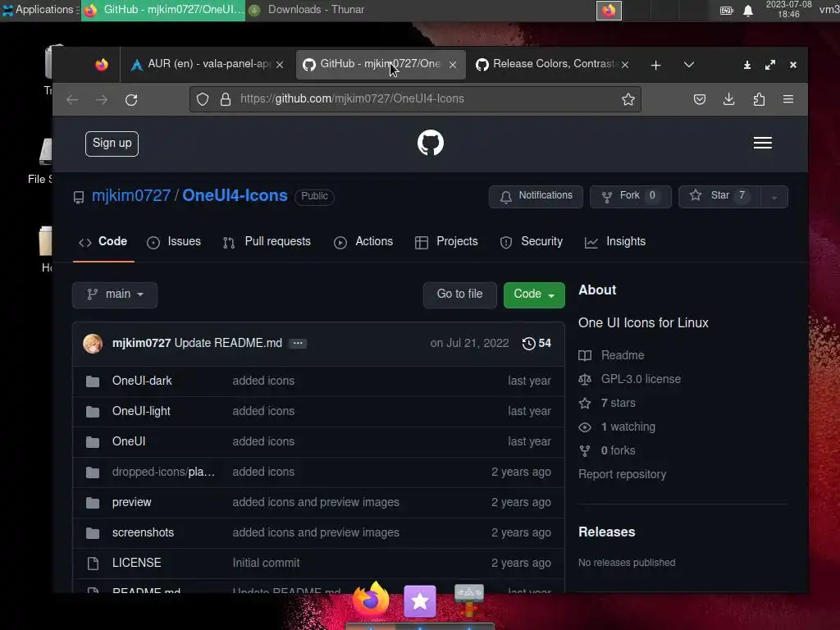Expand commit message ellipsis button
The height and width of the screenshot is (630, 840).
coord(298,344)
